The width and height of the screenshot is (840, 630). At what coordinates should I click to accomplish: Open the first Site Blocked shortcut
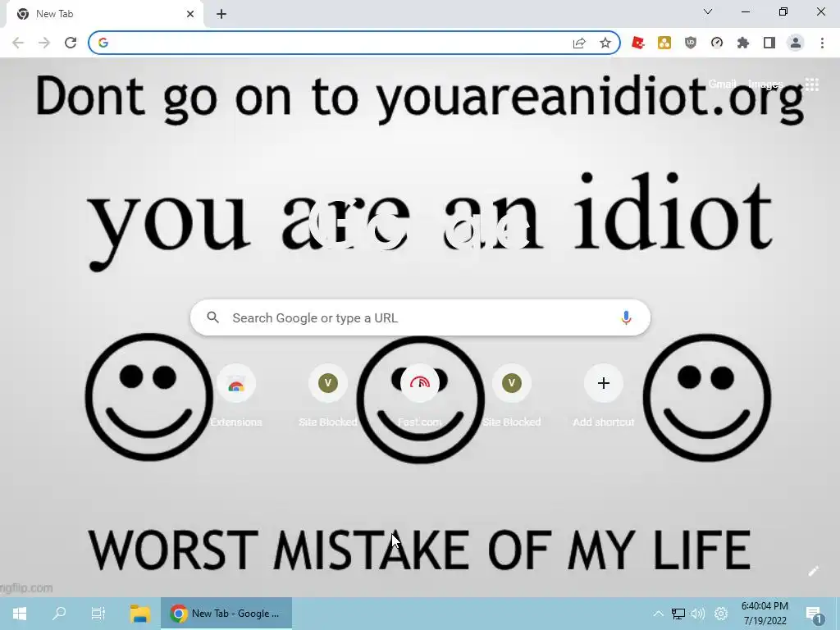328,395
